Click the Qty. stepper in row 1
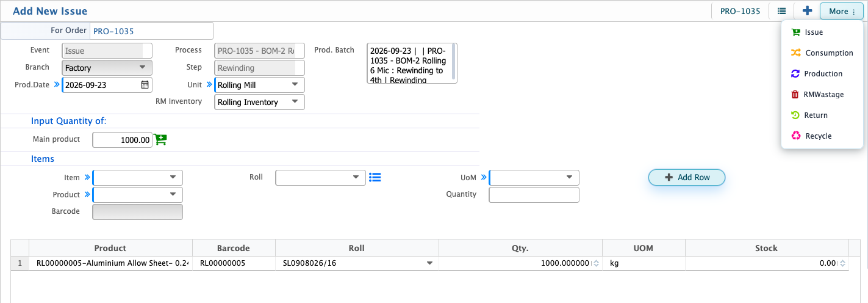This screenshot has height=303, width=868. pyautogui.click(x=596, y=263)
